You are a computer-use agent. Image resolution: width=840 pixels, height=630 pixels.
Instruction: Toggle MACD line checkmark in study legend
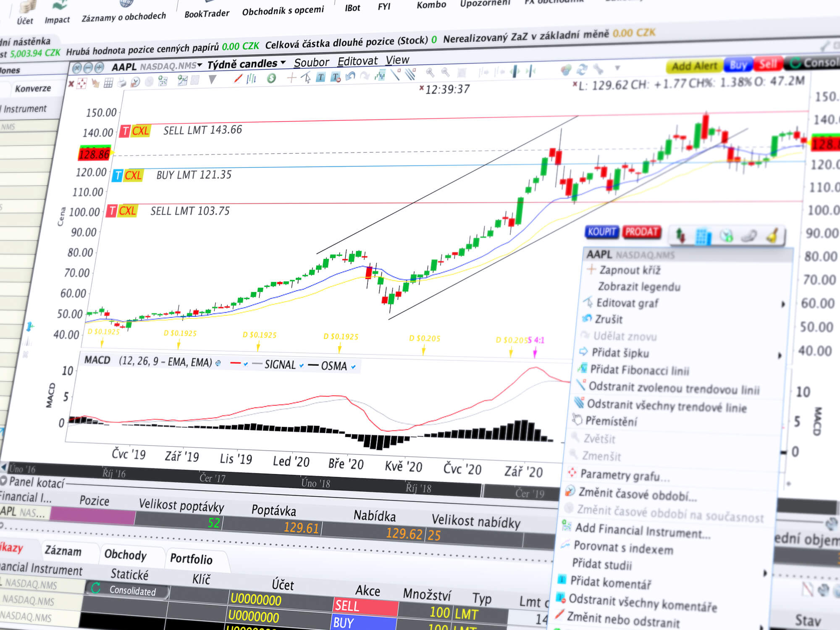click(x=246, y=364)
